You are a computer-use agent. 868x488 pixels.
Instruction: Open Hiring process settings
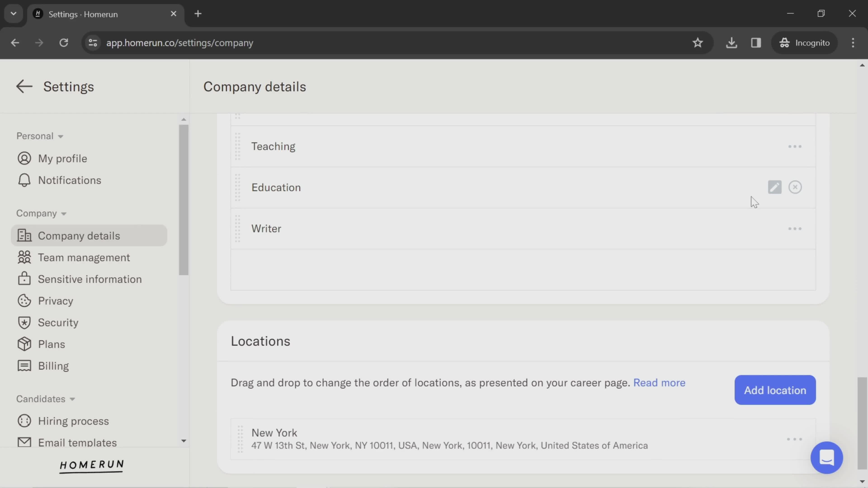73,421
